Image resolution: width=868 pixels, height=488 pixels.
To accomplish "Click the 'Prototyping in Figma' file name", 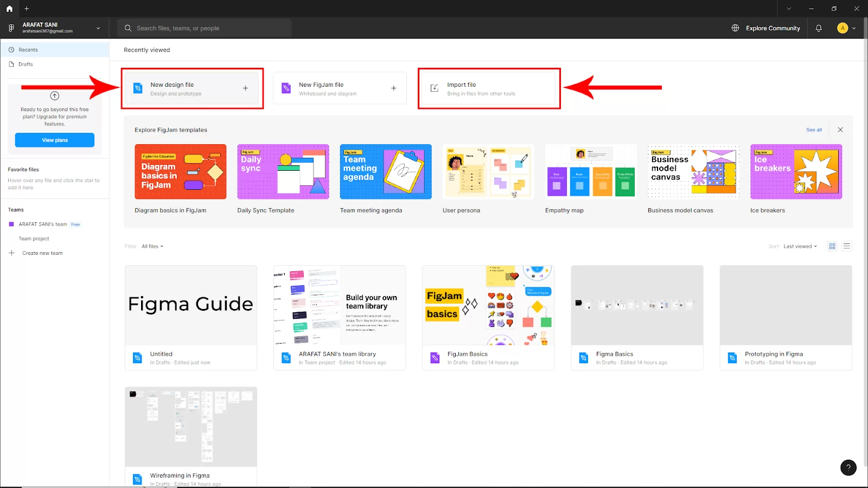I will tap(774, 354).
